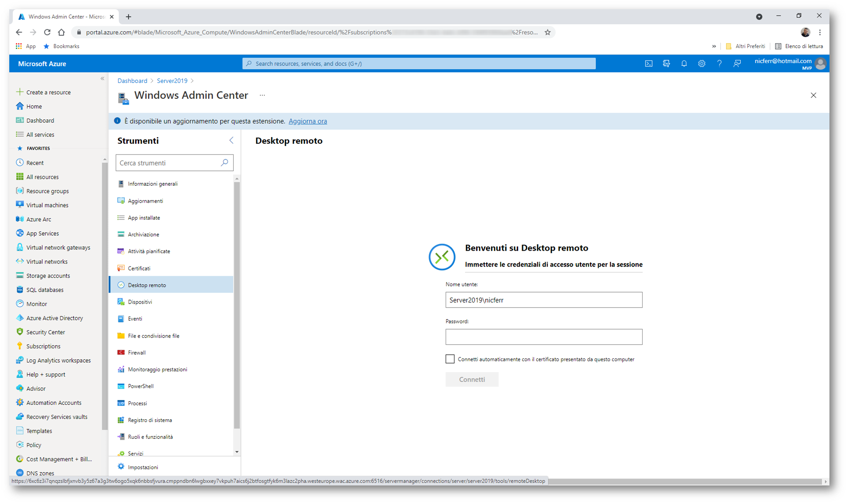Image resolution: width=848 pixels, height=504 pixels.
Task: Open Aggiornamenti tool
Action: click(171, 201)
